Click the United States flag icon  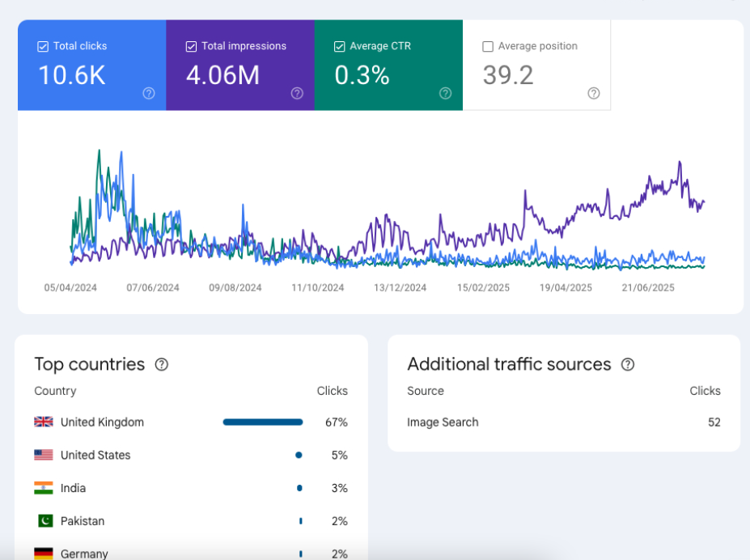tap(44, 455)
